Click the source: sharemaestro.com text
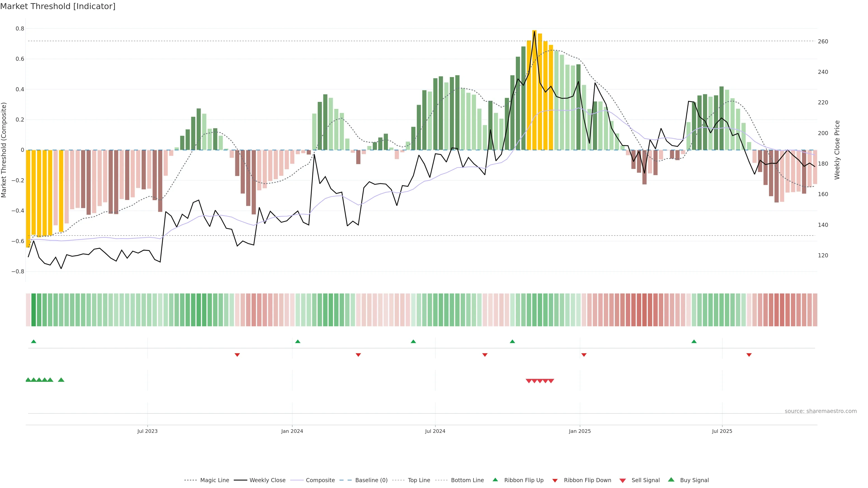Screen dimensions: 868x488 821,411
